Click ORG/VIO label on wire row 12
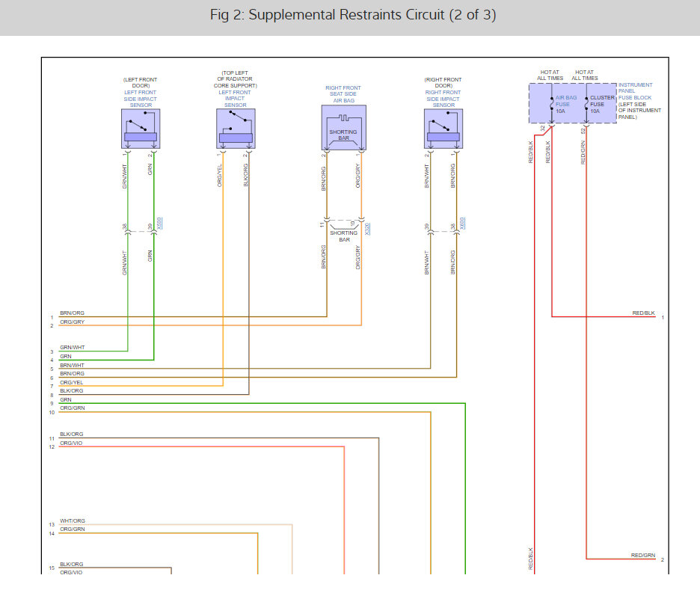Screen dimensions: 700x596 click(71, 443)
